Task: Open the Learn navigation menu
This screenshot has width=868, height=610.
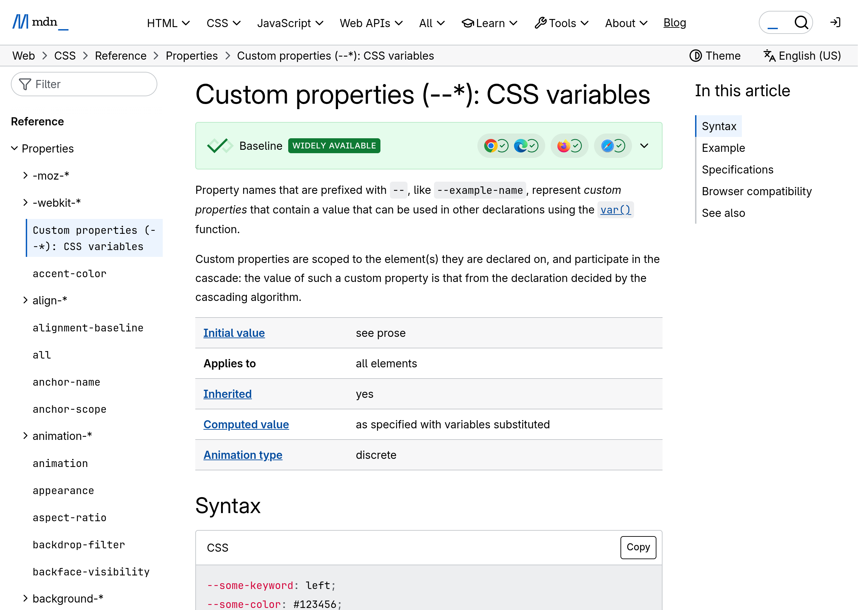Action: click(490, 23)
